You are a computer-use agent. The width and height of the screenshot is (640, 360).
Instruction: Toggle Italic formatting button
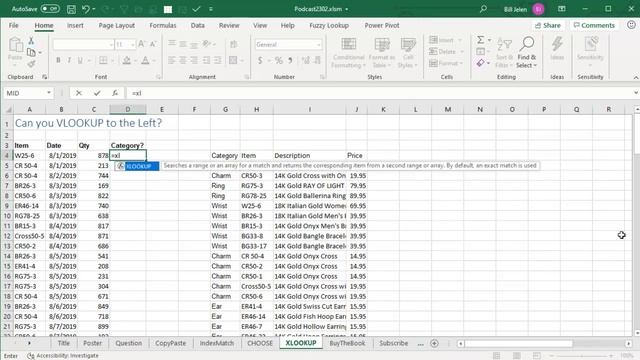pos(69,60)
